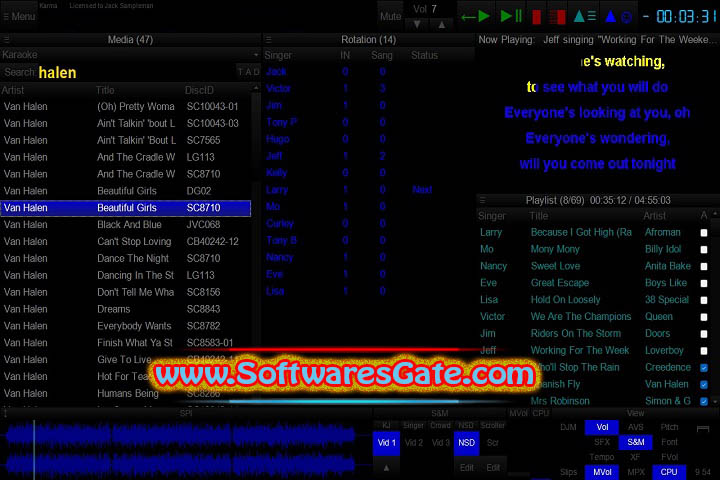Toggle the Vol view button
Screen dimensions: 720x480
[x=602, y=427]
